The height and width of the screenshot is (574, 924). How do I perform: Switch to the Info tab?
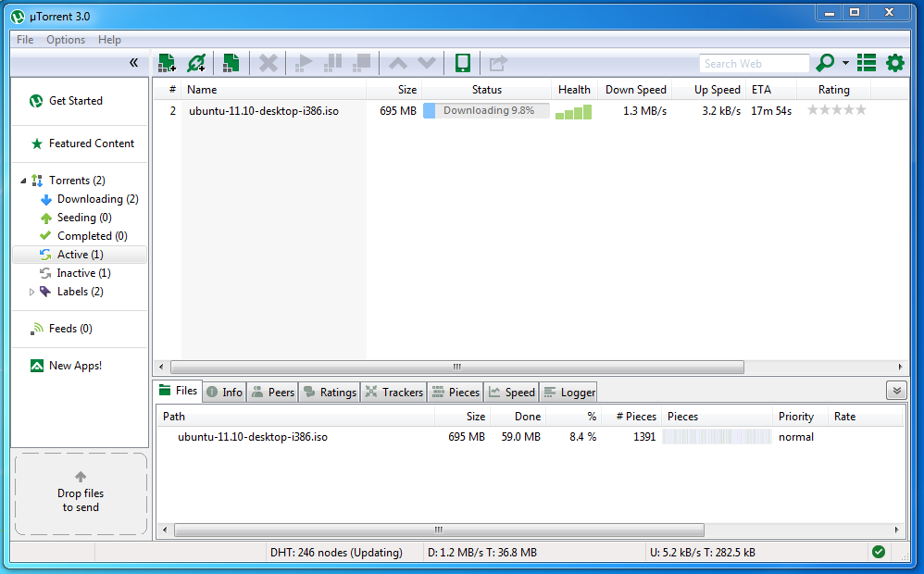[x=224, y=392]
